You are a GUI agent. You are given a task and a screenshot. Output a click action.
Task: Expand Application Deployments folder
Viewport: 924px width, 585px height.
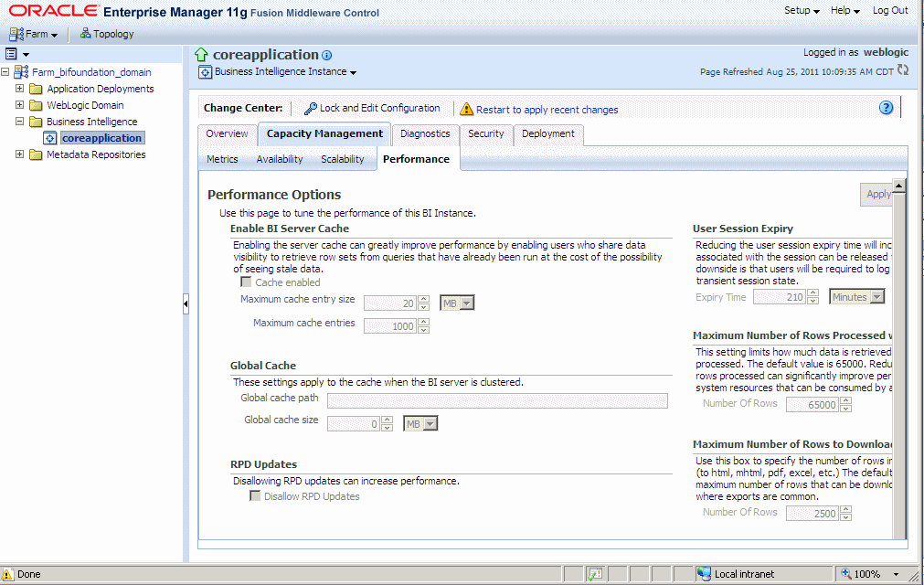[x=19, y=89]
